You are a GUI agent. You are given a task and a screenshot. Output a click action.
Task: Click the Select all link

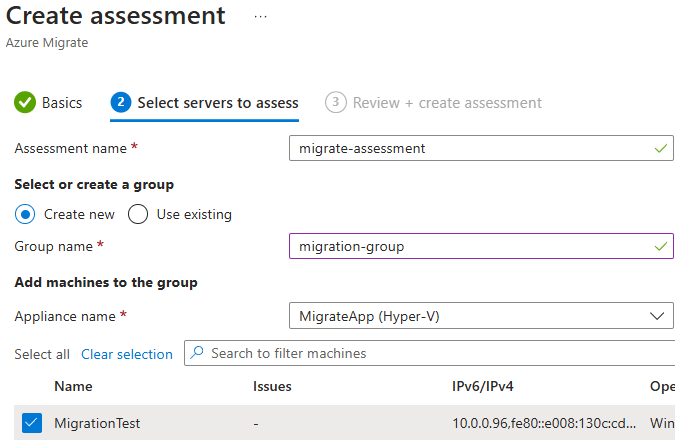[x=42, y=354]
